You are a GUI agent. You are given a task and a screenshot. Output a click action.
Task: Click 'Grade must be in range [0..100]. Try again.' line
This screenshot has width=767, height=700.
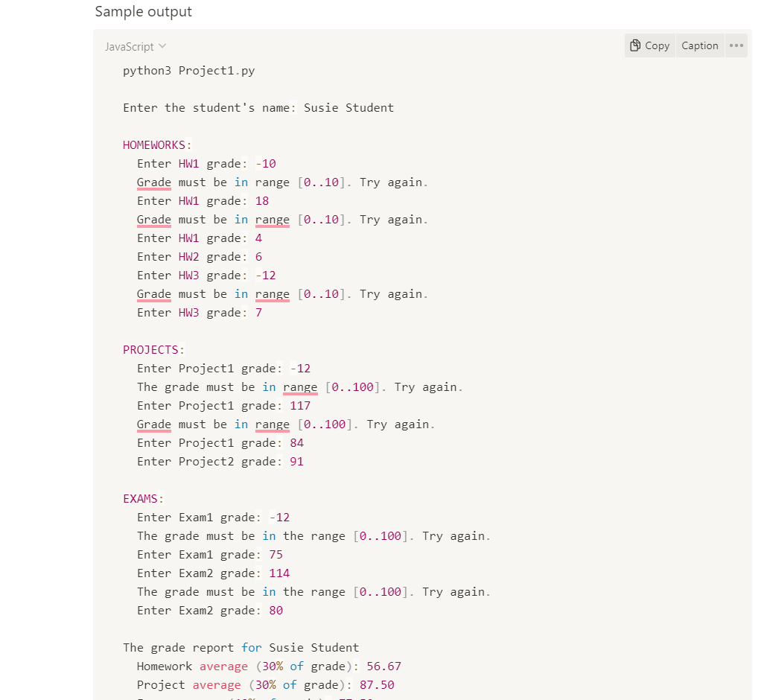click(x=286, y=424)
